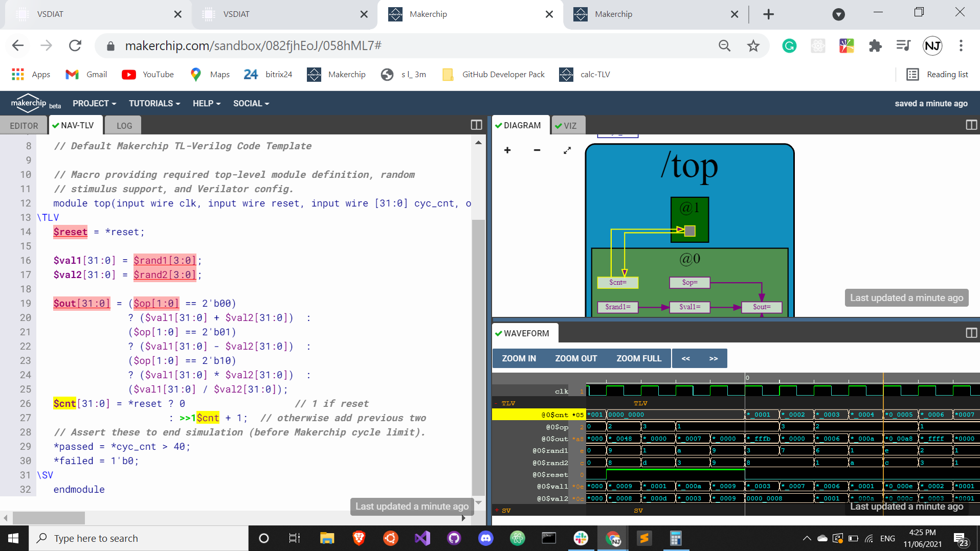
Task: Click the highlighted $cnt on line 26
Action: click(x=64, y=403)
